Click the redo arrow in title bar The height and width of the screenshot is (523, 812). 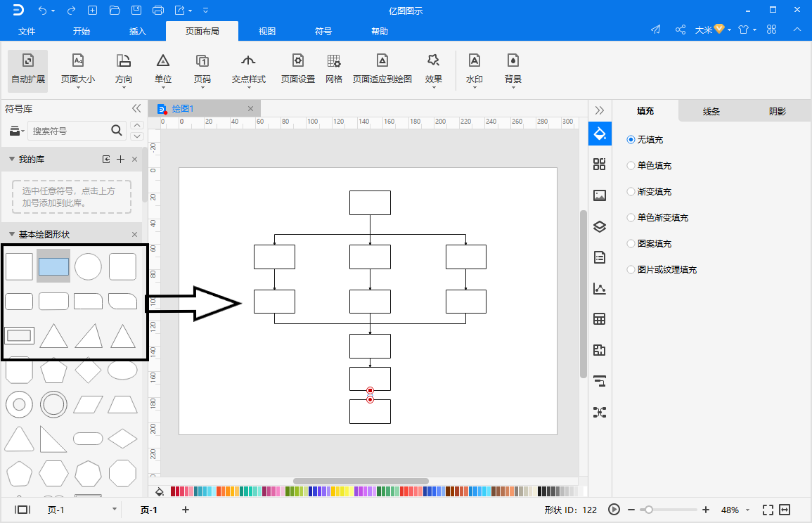71,11
